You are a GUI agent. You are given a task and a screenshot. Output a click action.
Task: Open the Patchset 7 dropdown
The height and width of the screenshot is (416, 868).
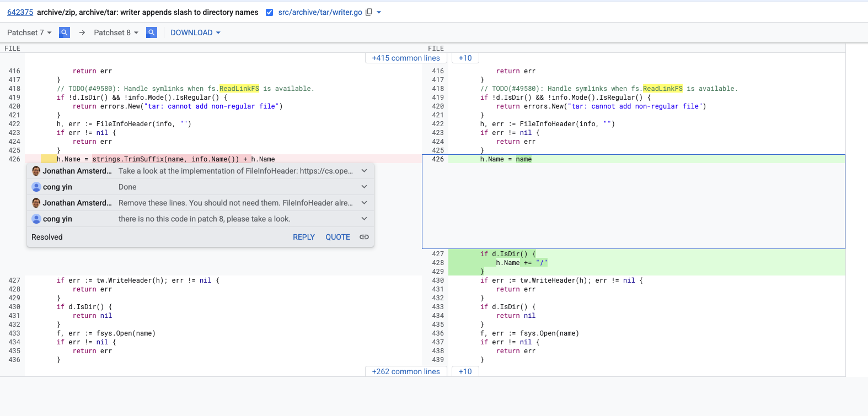tap(29, 33)
